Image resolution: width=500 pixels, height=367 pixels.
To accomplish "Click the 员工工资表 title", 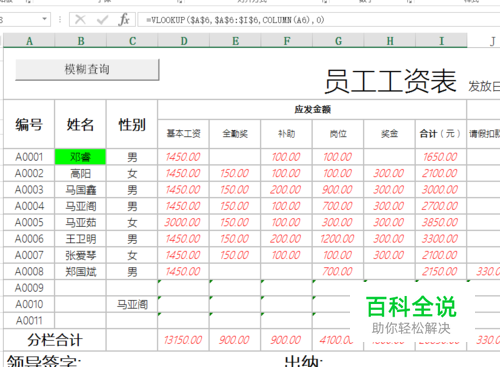I will pos(390,81).
